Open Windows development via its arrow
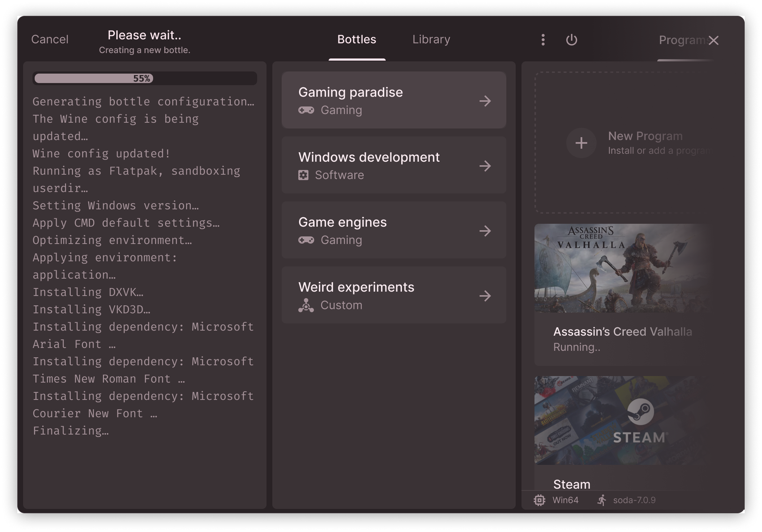The width and height of the screenshot is (762, 532). coord(485,166)
